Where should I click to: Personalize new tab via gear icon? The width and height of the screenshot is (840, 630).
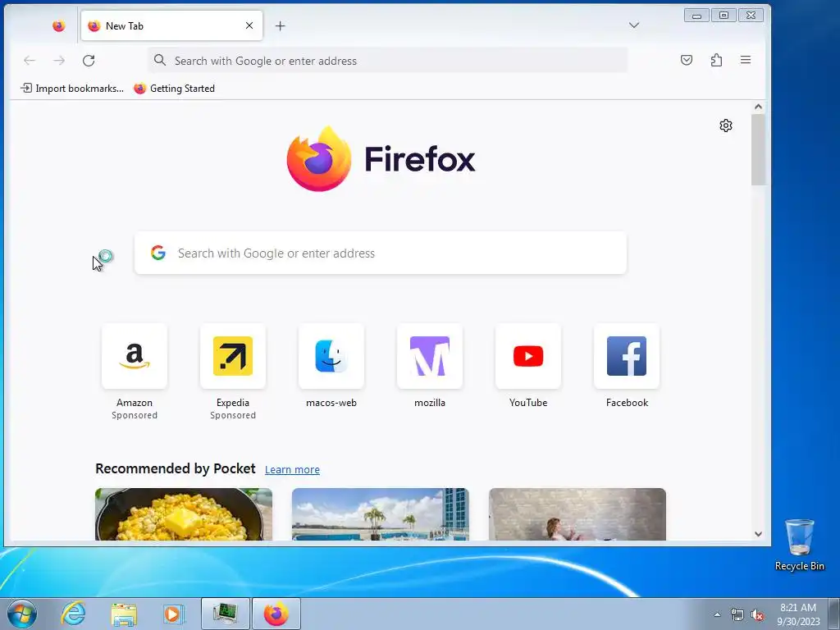726,126
